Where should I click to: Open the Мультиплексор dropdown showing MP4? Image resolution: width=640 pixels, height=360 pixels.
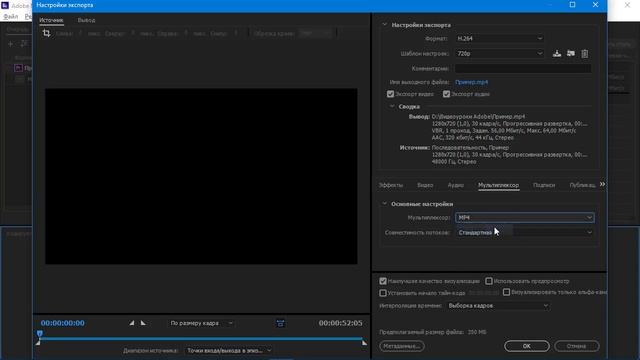tap(525, 218)
